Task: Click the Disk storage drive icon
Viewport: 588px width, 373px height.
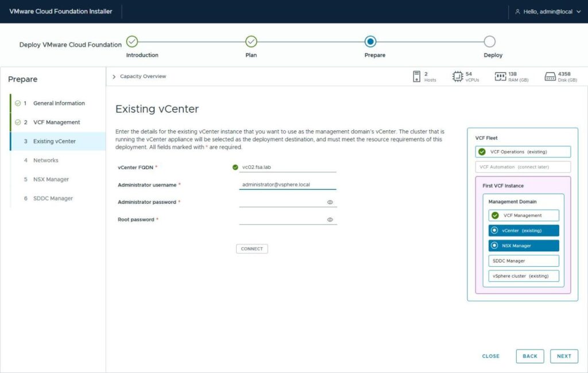Action: (550, 76)
